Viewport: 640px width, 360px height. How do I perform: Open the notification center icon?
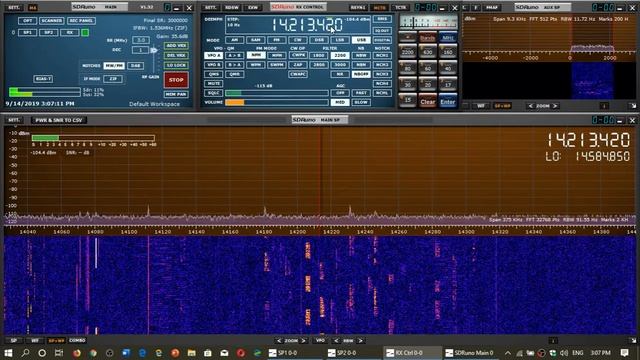click(x=624, y=353)
